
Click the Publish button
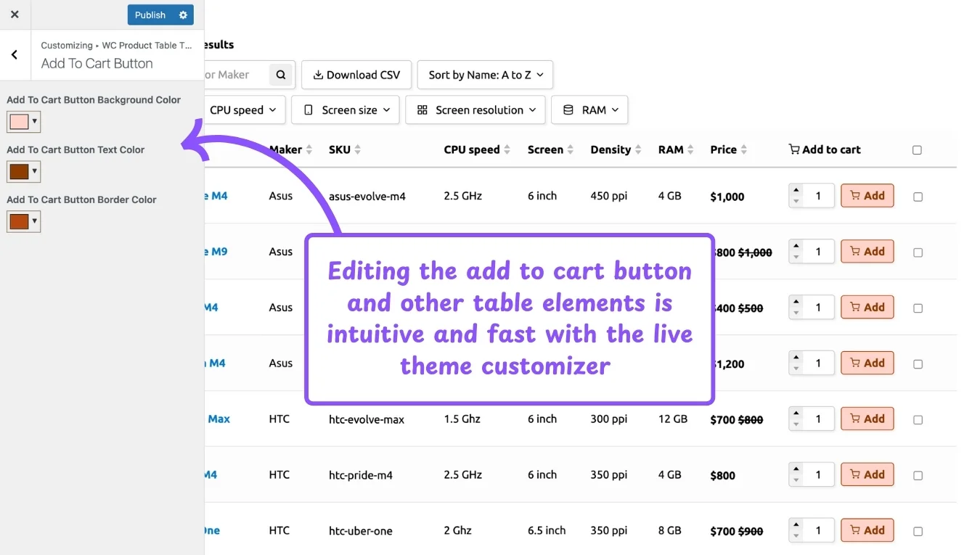(150, 15)
